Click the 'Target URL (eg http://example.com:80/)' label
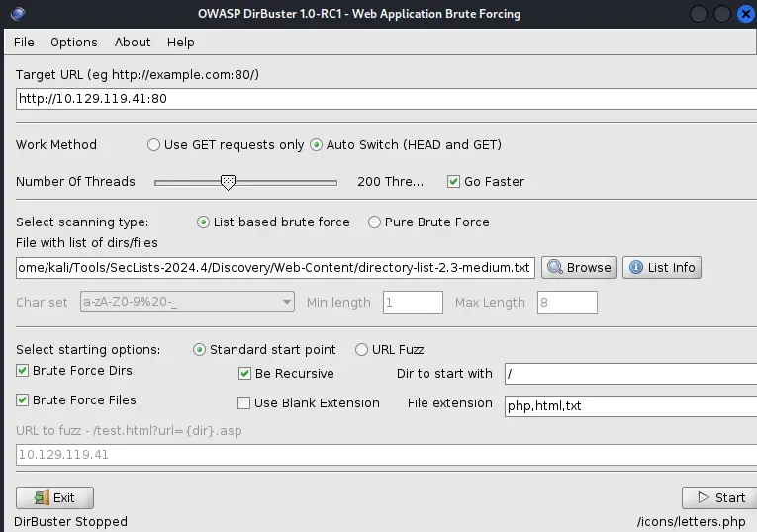Viewport: 757px width, 532px height. (138, 75)
